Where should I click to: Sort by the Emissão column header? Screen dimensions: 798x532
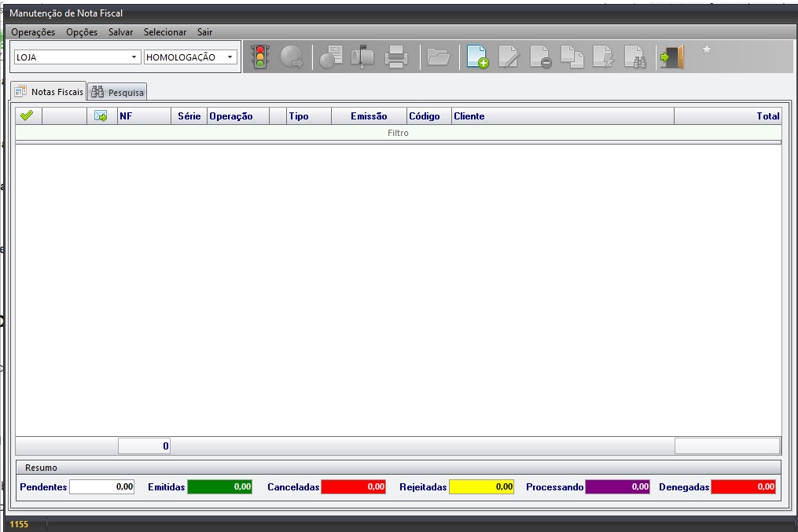click(x=368, y=116)
